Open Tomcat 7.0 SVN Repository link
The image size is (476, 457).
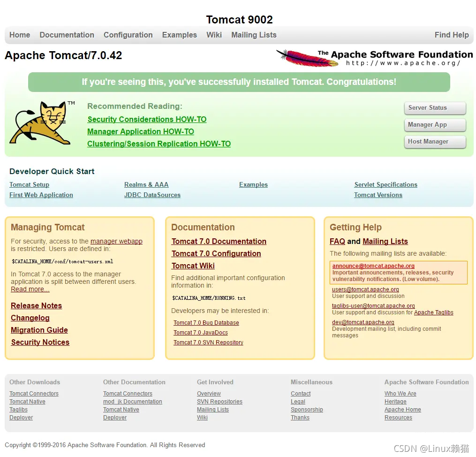coord(209,343)
